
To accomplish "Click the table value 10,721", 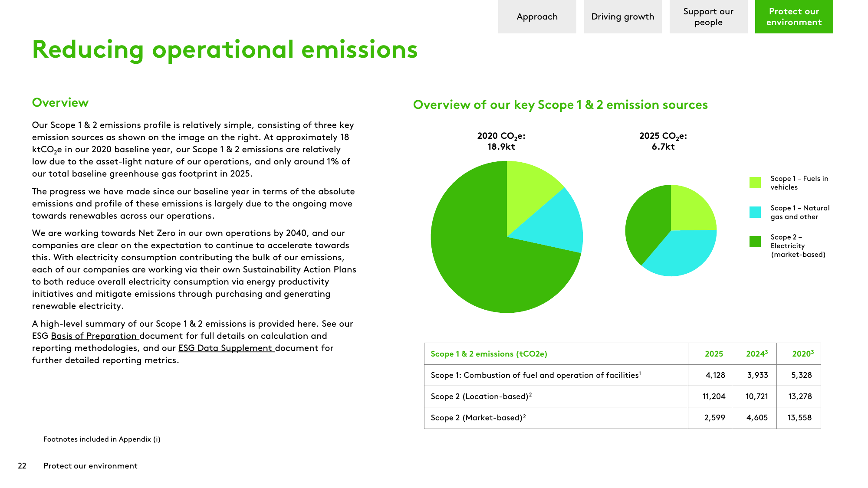I will pos(757,396).
